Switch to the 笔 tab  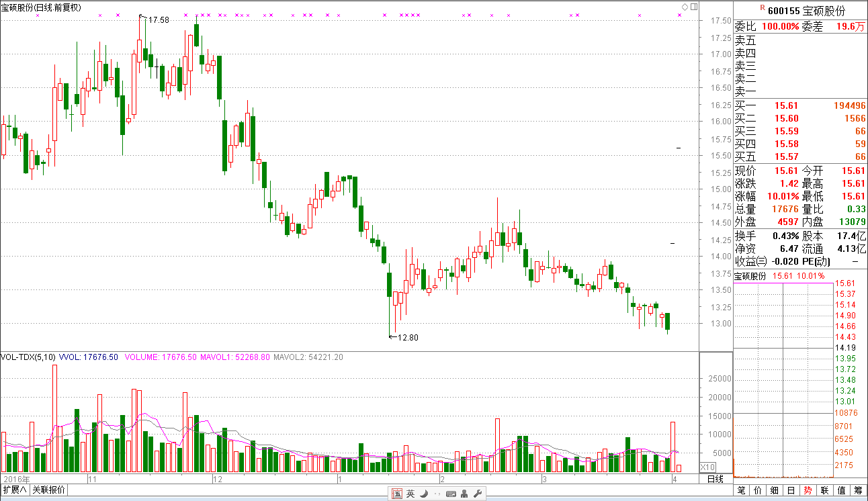[741, 490]
